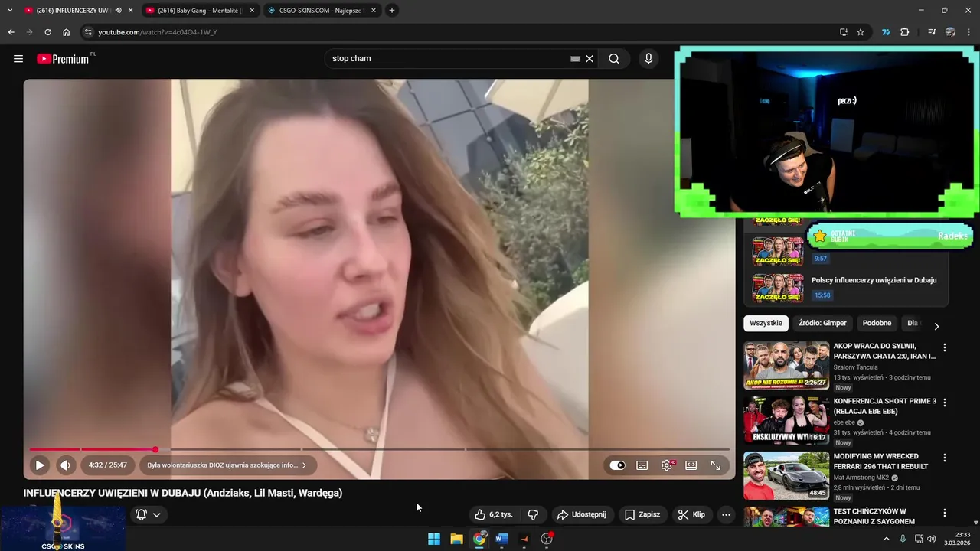Open more actions three-dot menu
The image size is (980, 551).
tap(726, 514)
